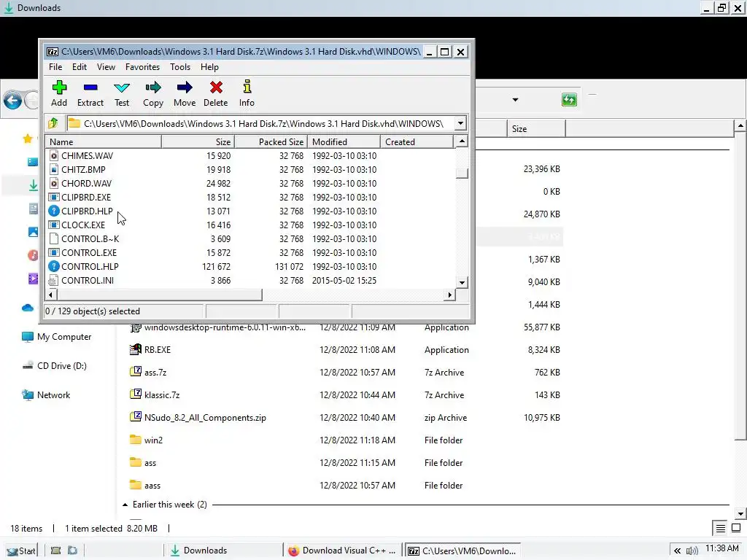Screen dimensions: 747x560
Task: Expand the 7-Zip address path dropdown
Action: coord(460,123)
